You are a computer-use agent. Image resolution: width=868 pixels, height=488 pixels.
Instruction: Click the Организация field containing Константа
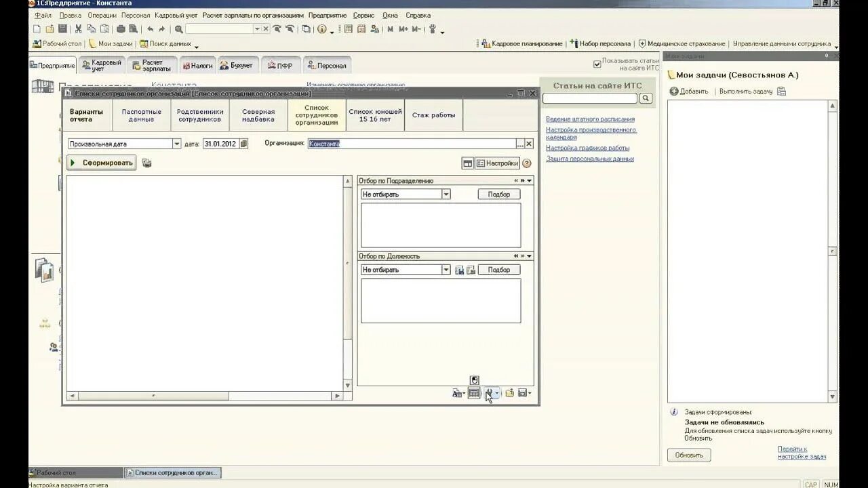tap(412, 144)
